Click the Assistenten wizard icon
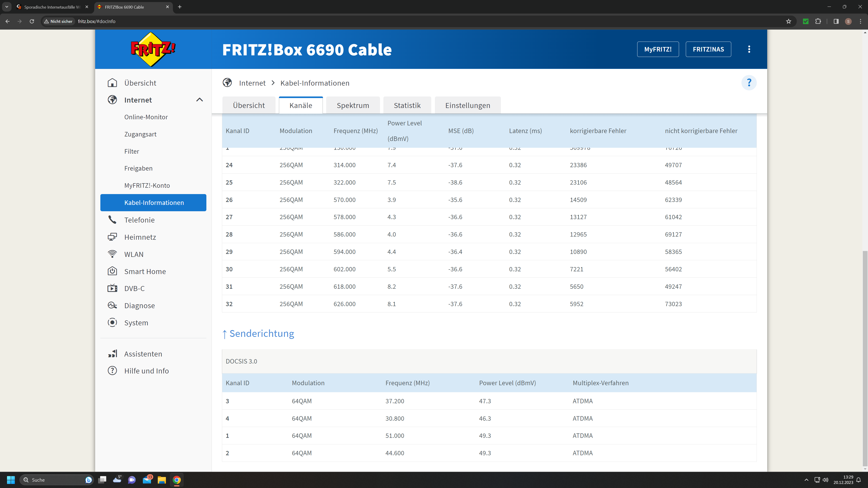The height and width of the screenshot is (488, 868). pos(112,354)
